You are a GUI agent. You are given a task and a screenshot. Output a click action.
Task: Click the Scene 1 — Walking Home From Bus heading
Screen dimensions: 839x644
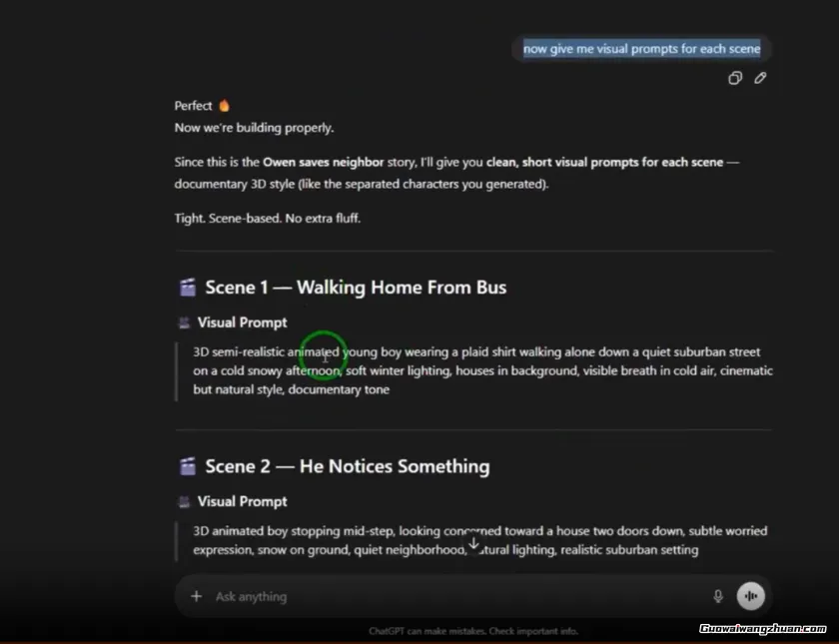click(x=356, y=288)
